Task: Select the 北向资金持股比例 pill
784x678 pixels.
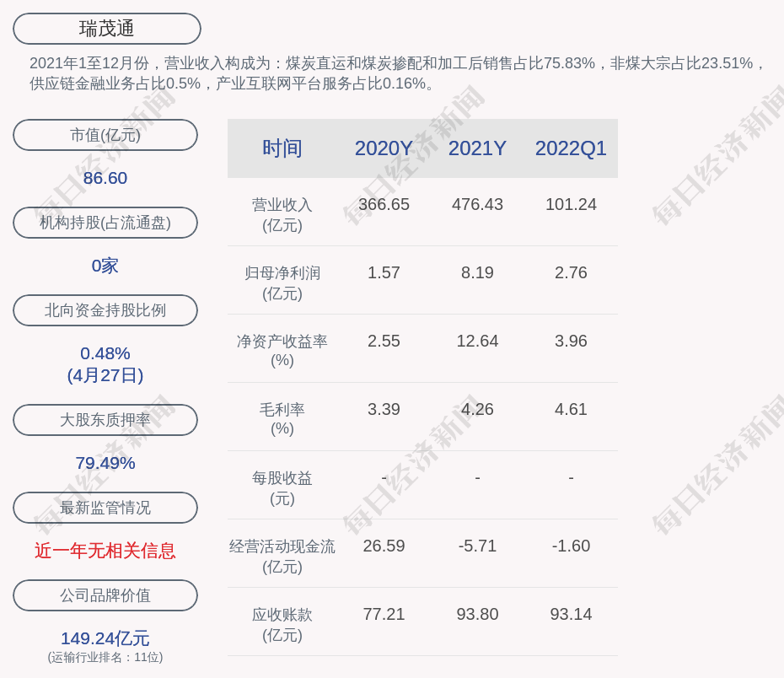Action: pyautogui.click(x=105, y=310)
